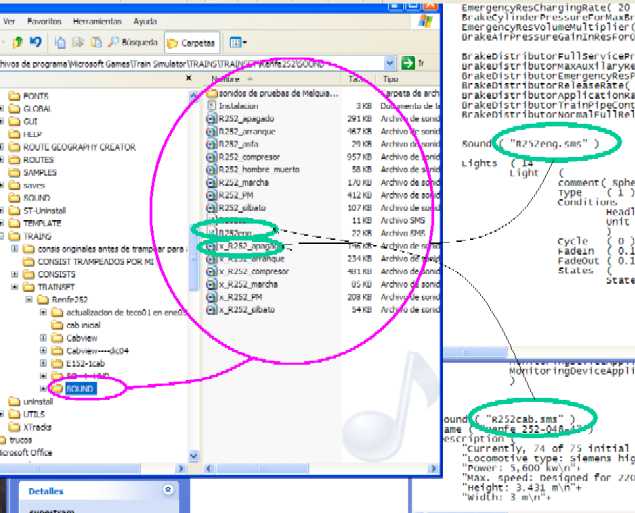Open the Ayuda menu
635x513 pixels.
(145, 20)
